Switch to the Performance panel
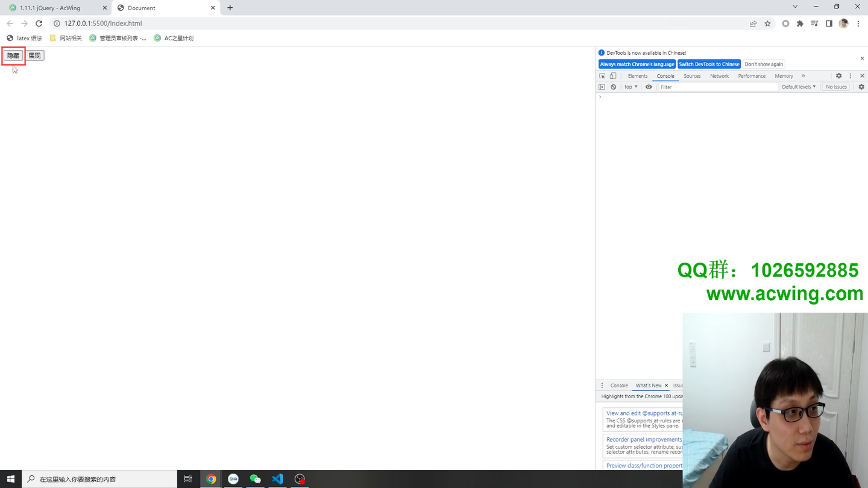The height and width of the screenshot is (488, 868). coord(752,76)
